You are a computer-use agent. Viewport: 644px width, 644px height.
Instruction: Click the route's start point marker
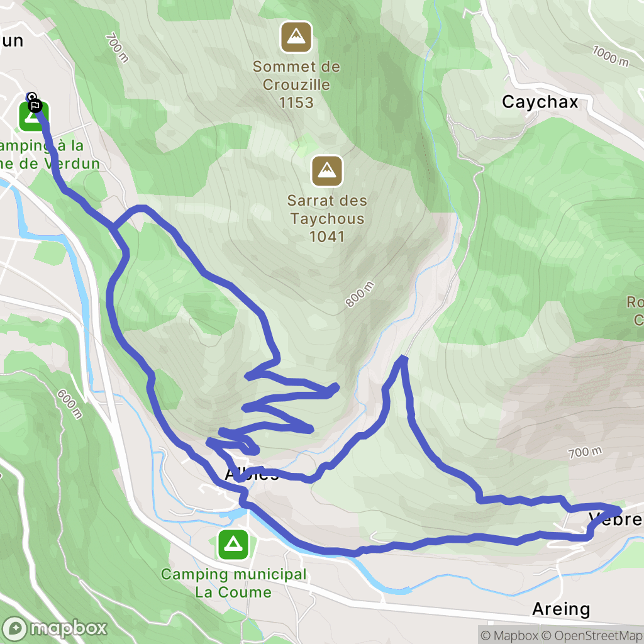pos(31,97)
